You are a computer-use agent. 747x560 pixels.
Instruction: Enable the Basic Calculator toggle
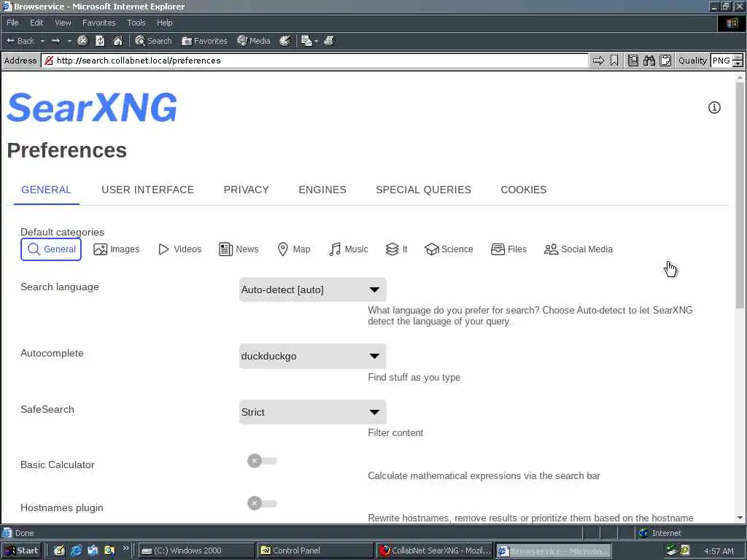tap(262, 461)
